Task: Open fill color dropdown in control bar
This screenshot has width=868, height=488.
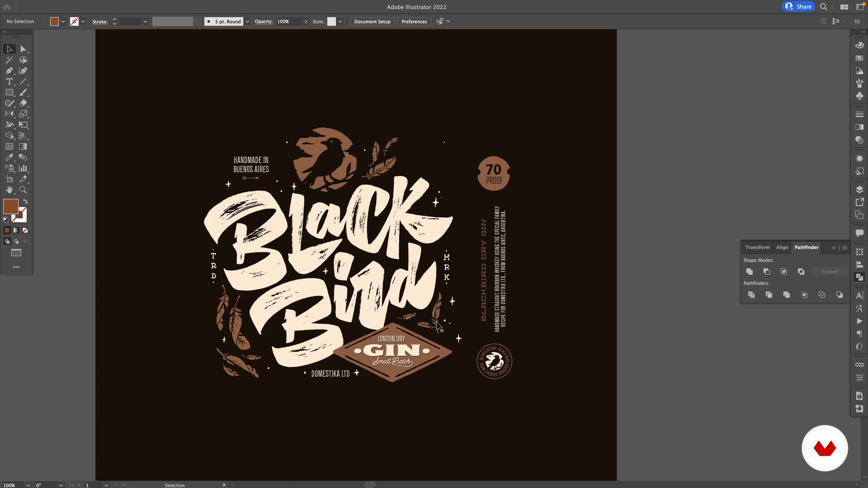Action: point(63,21)
